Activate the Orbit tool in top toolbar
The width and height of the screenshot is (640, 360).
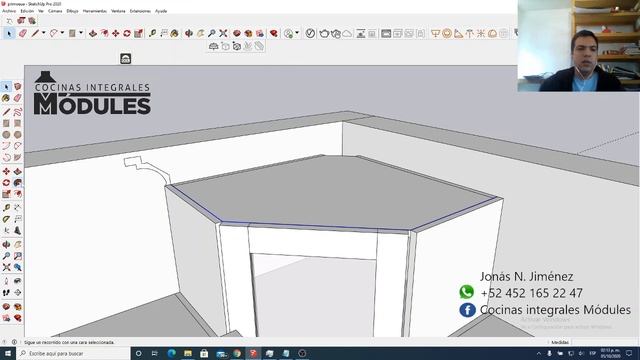click(189, 33)
